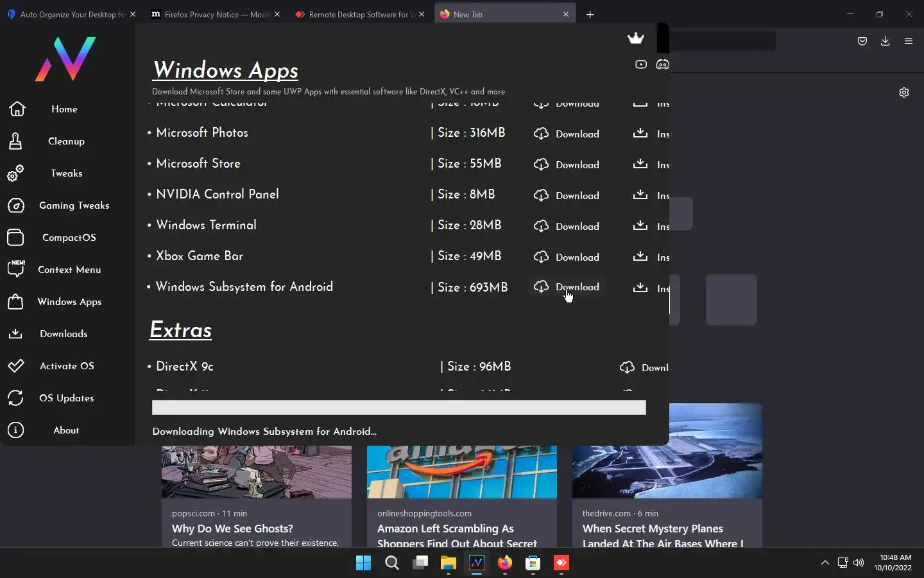The height and width of the screenshot is (578, 924).
Task: Click the 'Size : 693MB' text
Action: pyautogui.click(x=472, y=287)
